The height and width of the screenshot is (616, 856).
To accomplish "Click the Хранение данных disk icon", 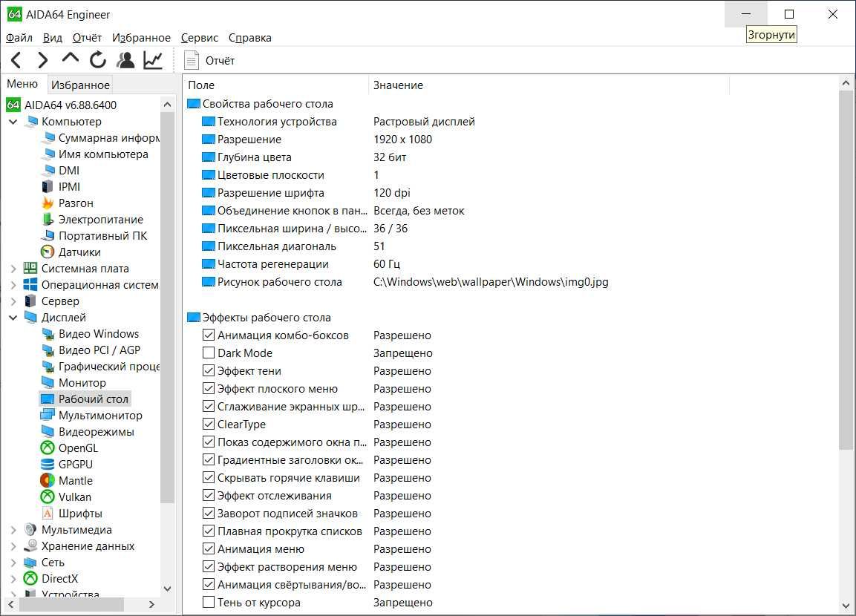I will pyautogui.click(x=30, y=545).
